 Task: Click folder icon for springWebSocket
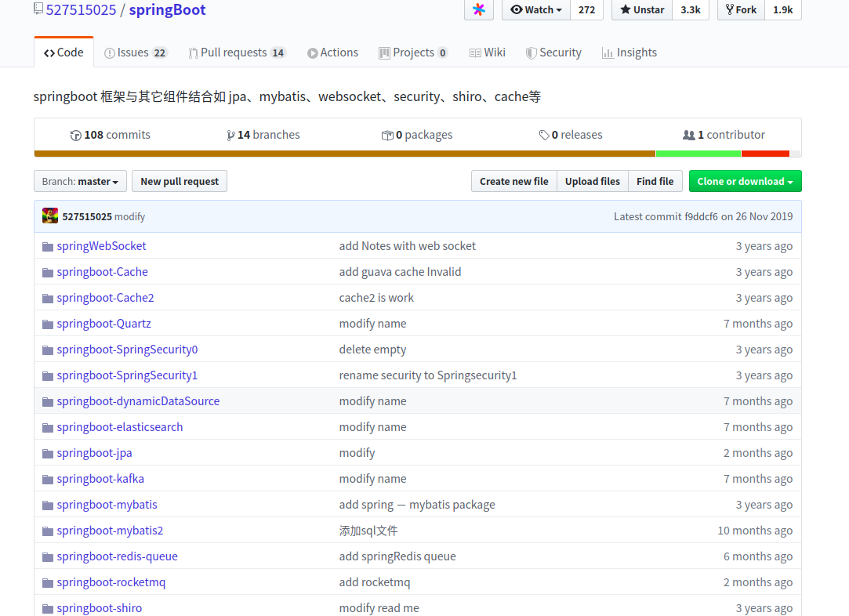point(48,247)
